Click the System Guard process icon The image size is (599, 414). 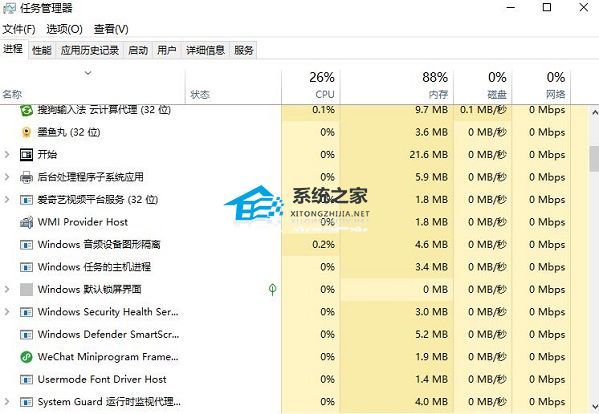tap(26, 402)
